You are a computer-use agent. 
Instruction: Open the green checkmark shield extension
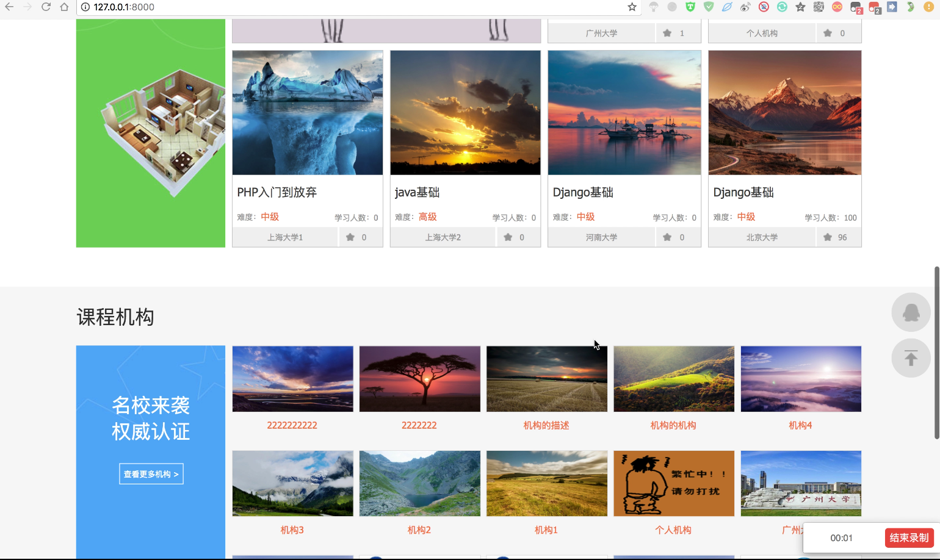pos(709,7)
